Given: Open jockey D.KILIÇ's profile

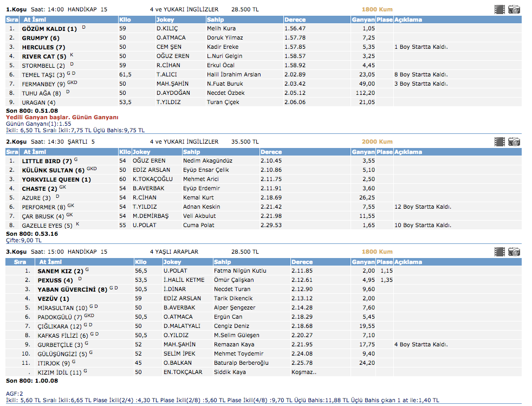Looking at the screenshot, I should tap(167, 29).
